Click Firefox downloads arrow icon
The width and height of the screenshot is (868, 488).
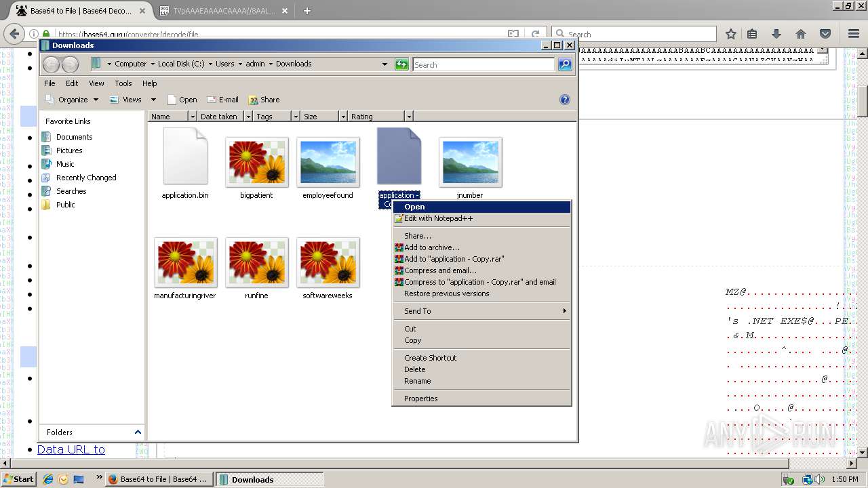[776, 34]
